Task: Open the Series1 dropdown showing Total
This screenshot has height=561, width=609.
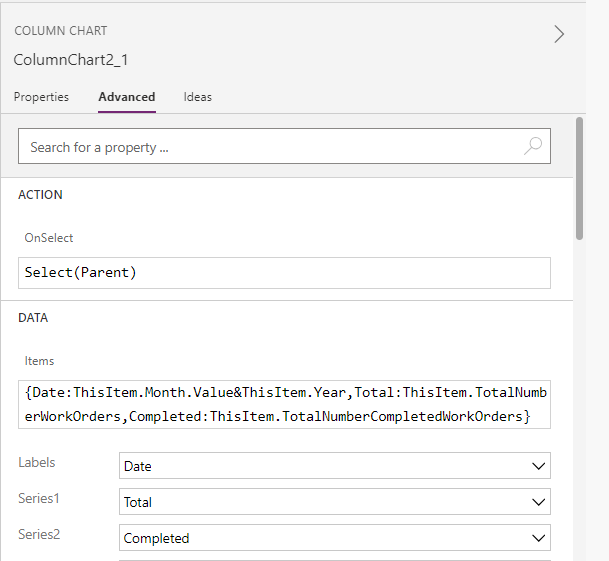Action: [335, 502]
